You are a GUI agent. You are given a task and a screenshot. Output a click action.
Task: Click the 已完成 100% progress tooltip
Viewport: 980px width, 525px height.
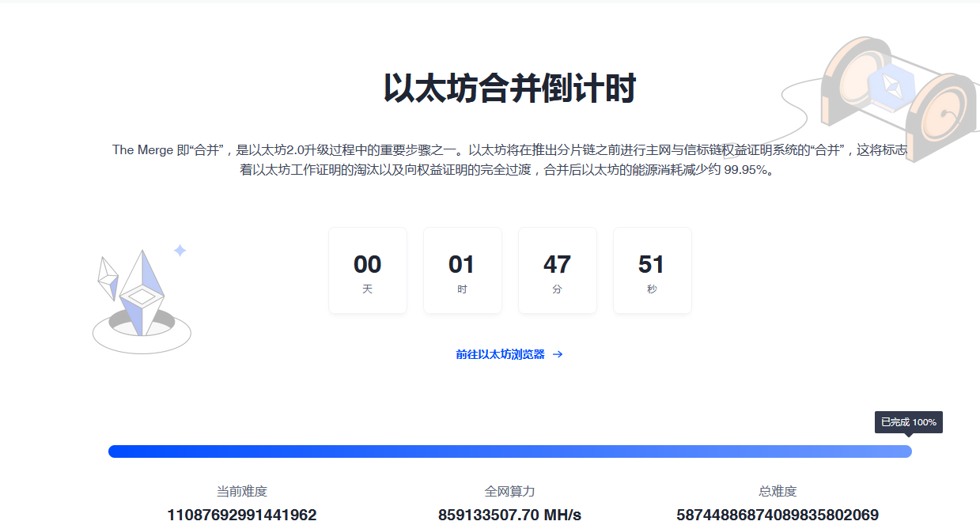[908, 422]
